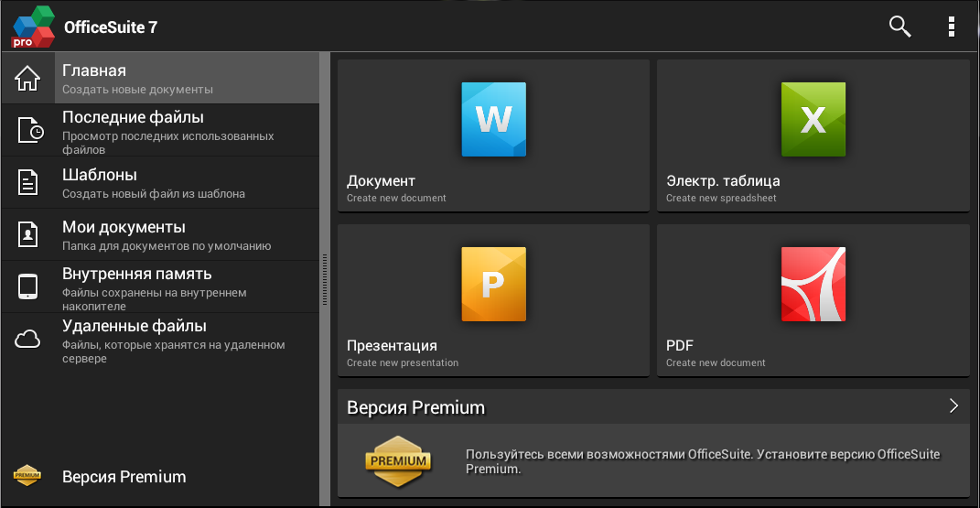Select Мои документы sidebar entry
The image size is (980, 508).
124,227
